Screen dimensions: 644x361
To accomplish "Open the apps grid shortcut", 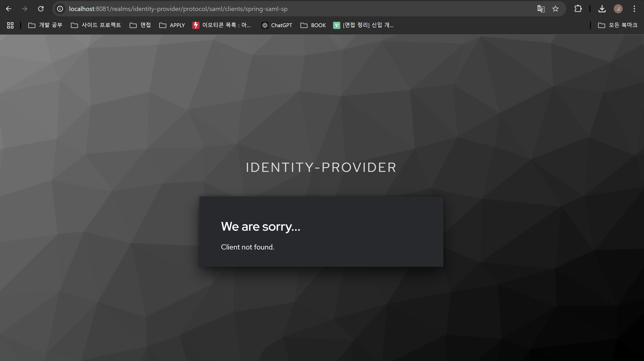I will [x=10, y=25].
